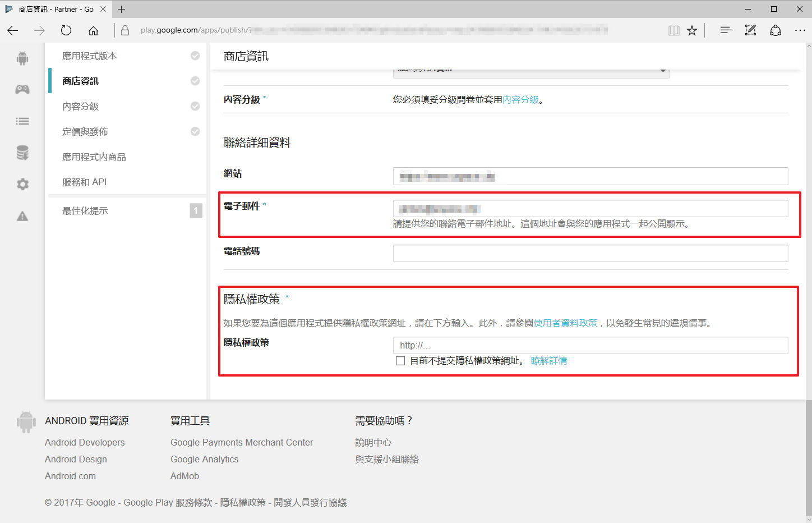Click the Android robot footer logo
The width and height of the screenshot is (812, 523).
(x=26, y=422)
